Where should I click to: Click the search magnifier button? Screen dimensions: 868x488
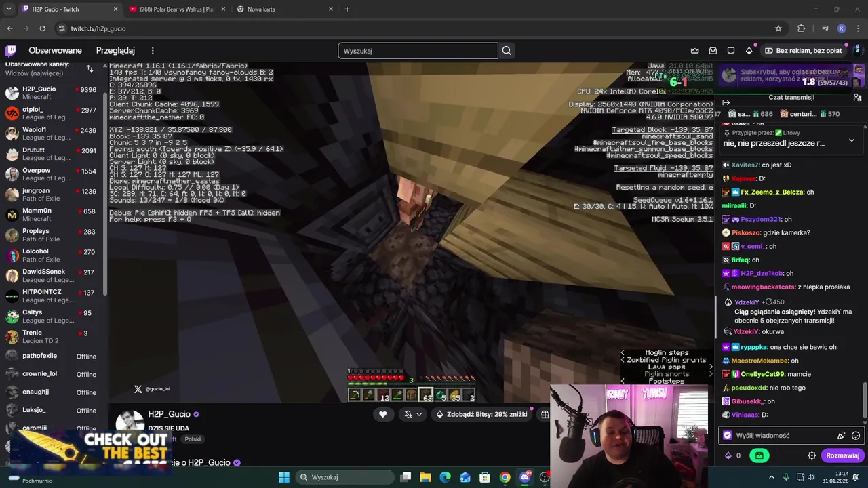point(507,51)
